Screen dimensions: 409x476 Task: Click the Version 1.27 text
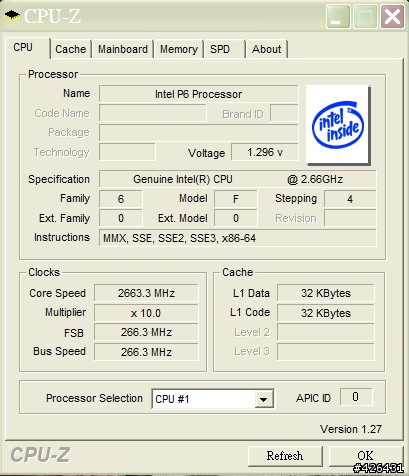tap(351, 429)
